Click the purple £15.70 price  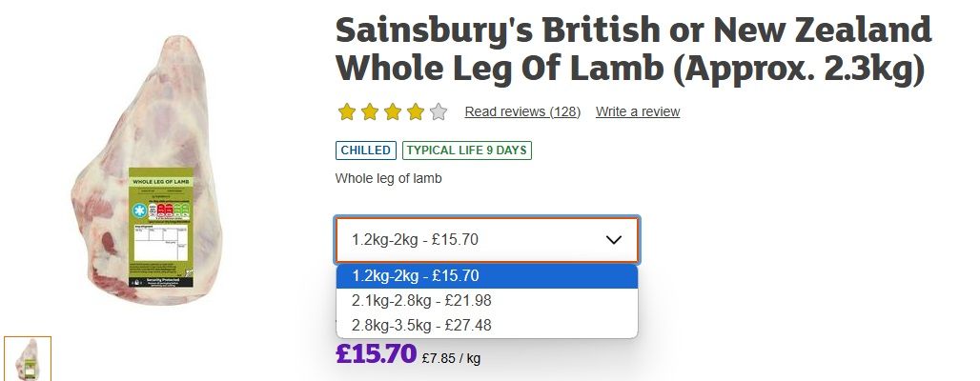click(376, 354)
